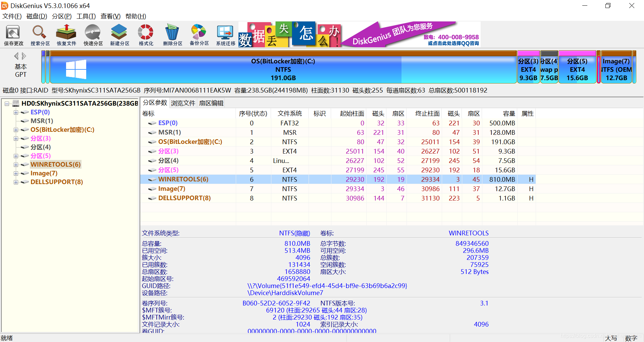Select 分区(3) EXT4 9.3GB block in disk map
The height and width of the screenshot is (342, 644).
(x=528, y=67)
